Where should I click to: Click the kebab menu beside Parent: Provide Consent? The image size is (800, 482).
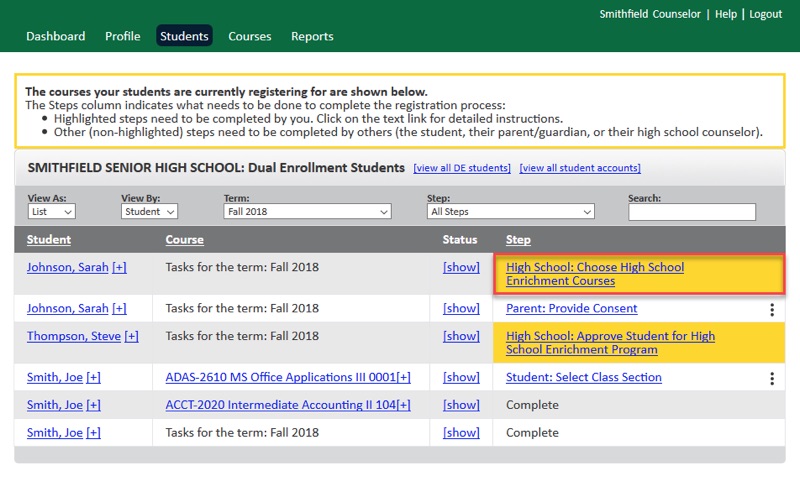[772, 310]
